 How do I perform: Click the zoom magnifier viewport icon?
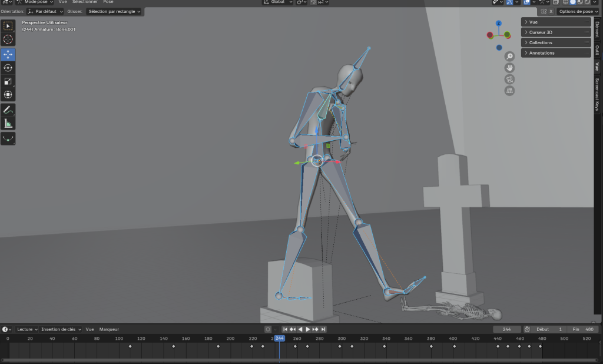[x=509, y=57]
